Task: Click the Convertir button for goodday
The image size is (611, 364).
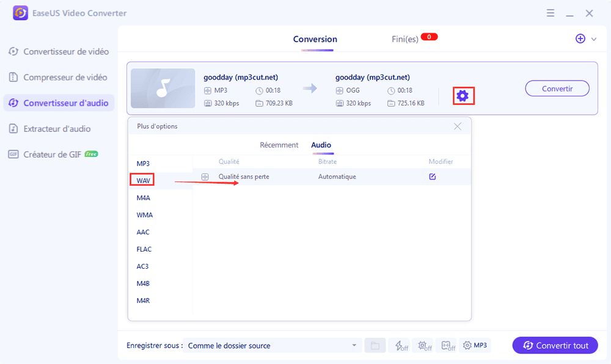Action: point(557,88)
